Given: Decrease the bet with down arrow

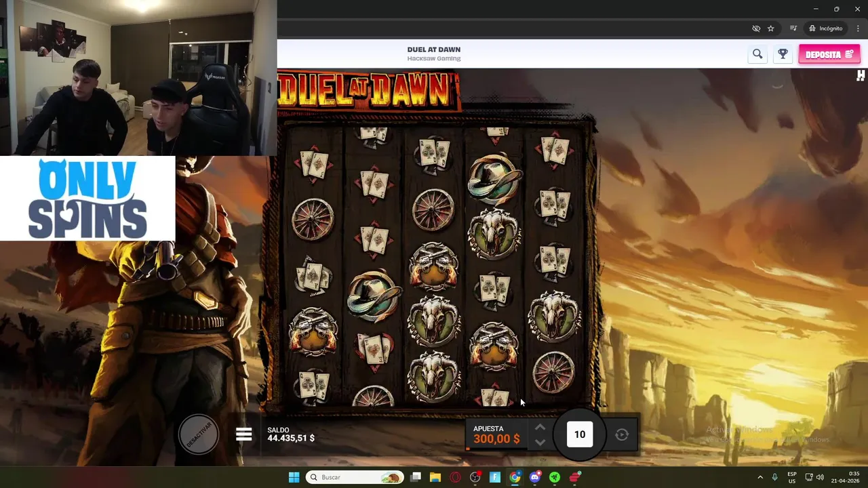Looking at the screenshot, I should coord(540,442).
